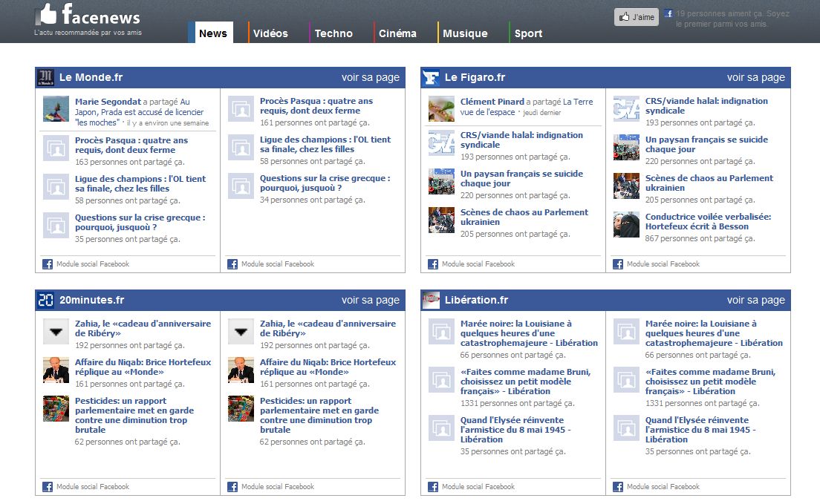Open 'Questions sur la crise grecque' with 34 shares
This screenshot has height=504, width=820.
[x=325, y=183]
